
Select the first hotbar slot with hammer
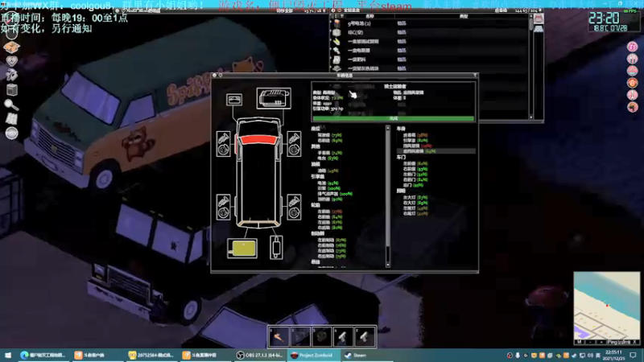279,336
